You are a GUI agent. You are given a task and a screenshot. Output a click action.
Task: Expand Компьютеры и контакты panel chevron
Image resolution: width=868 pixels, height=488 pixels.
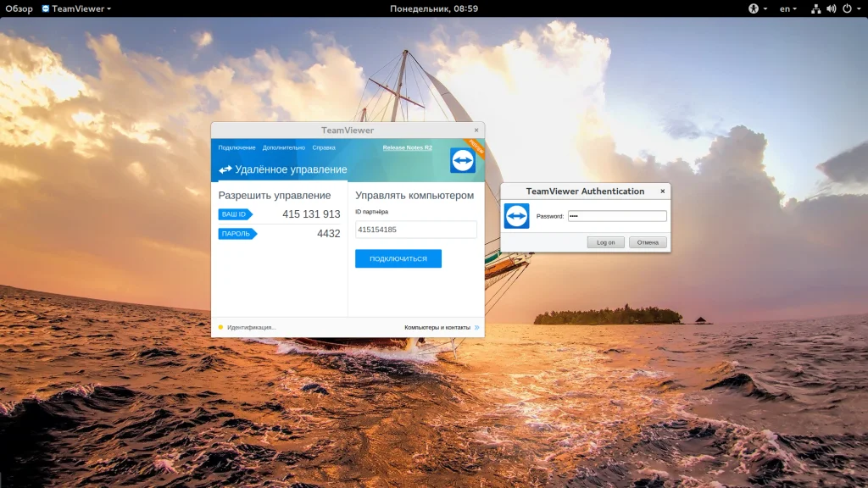476,327
